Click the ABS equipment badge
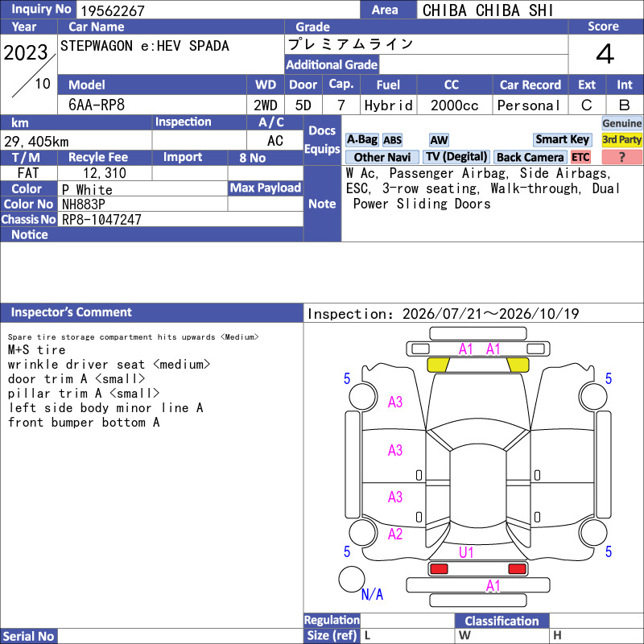The height and width of the screenshot is (644, 644). click(x=392, y=140)
